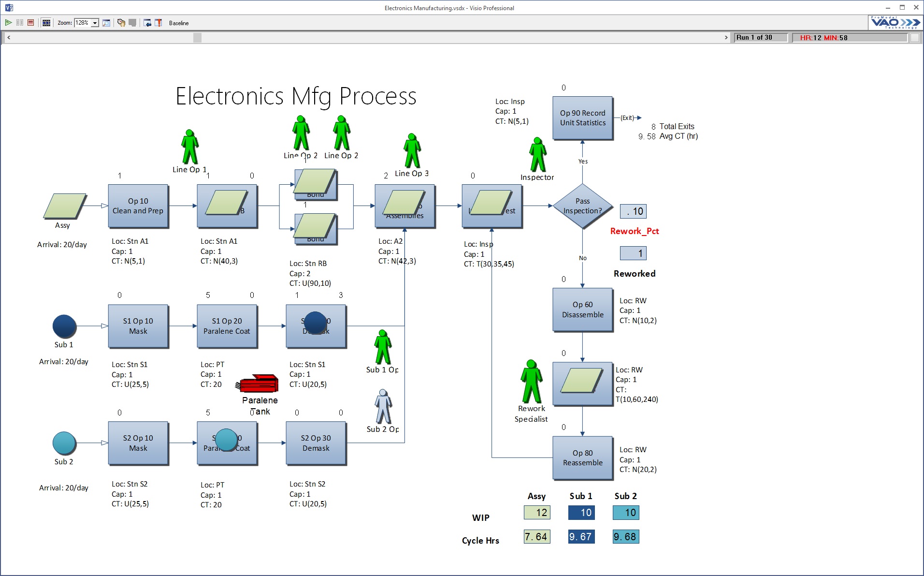Screen dimensions: 924x576
Task: Select the S1 Op 10 Mask activity
Action: (x=138, y=326)
